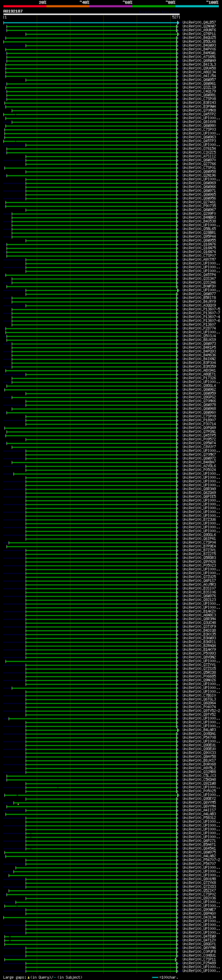This screenshot has height=980, width=222.
Task: Select the UniRef100_Q6W980 label
Action: 199,125
